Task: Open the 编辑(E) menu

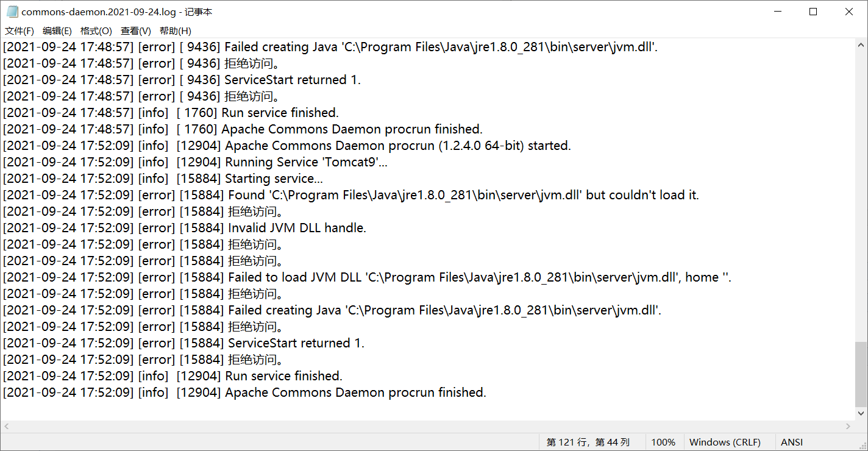Action: coord(57,31)
